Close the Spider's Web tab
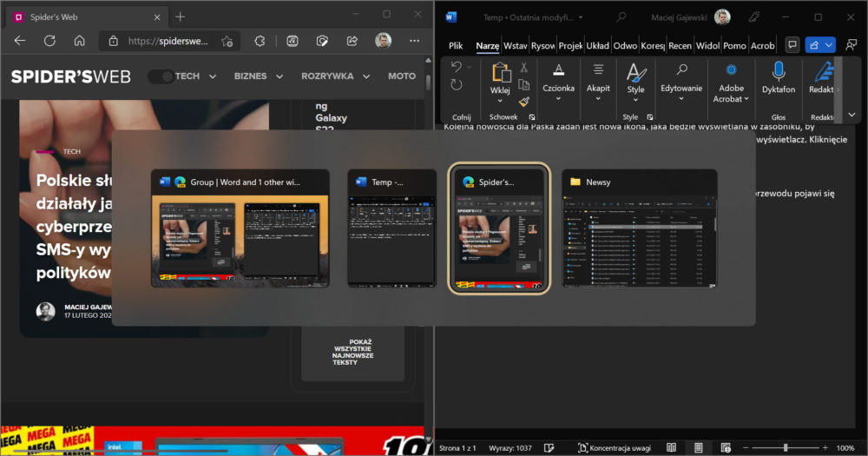The width and height of the screenshot is (868, 456). pyautogui.click(x=157, y=17)
